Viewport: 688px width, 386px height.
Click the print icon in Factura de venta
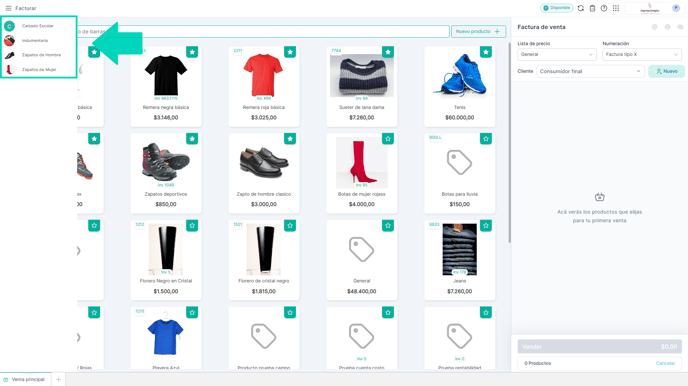point(667,27)
